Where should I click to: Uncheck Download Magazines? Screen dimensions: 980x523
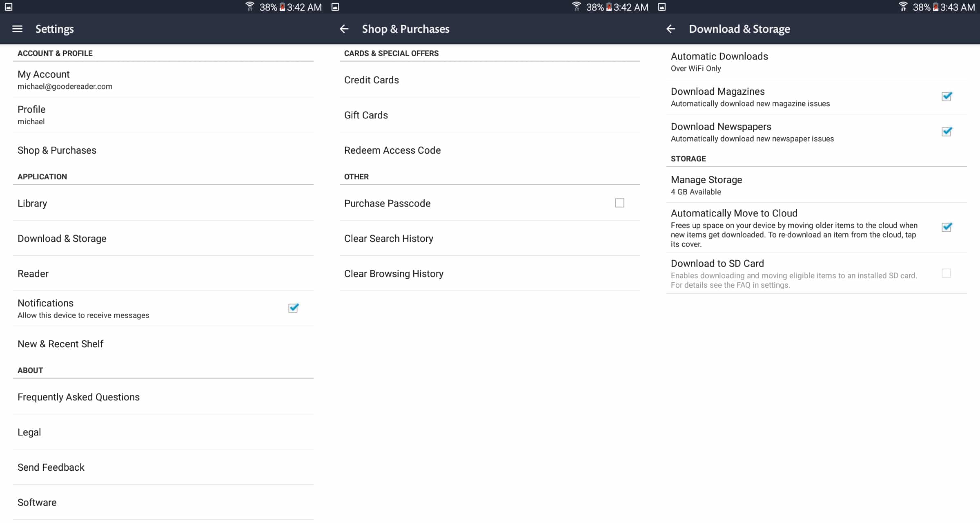click(947, 96)
